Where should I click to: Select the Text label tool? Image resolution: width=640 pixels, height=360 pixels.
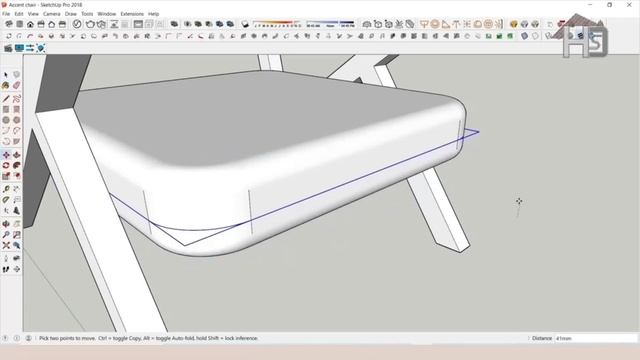(x=16, y=200)
